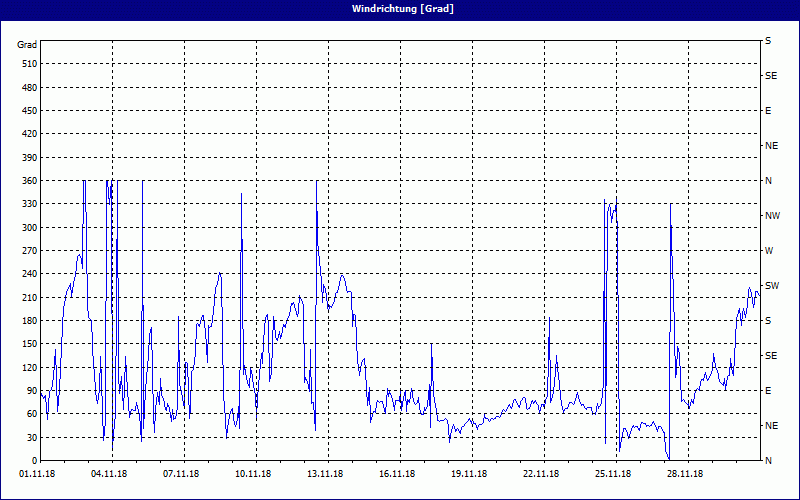Select the 330 degree axis label
800x500 pixels.
(31, 204)
